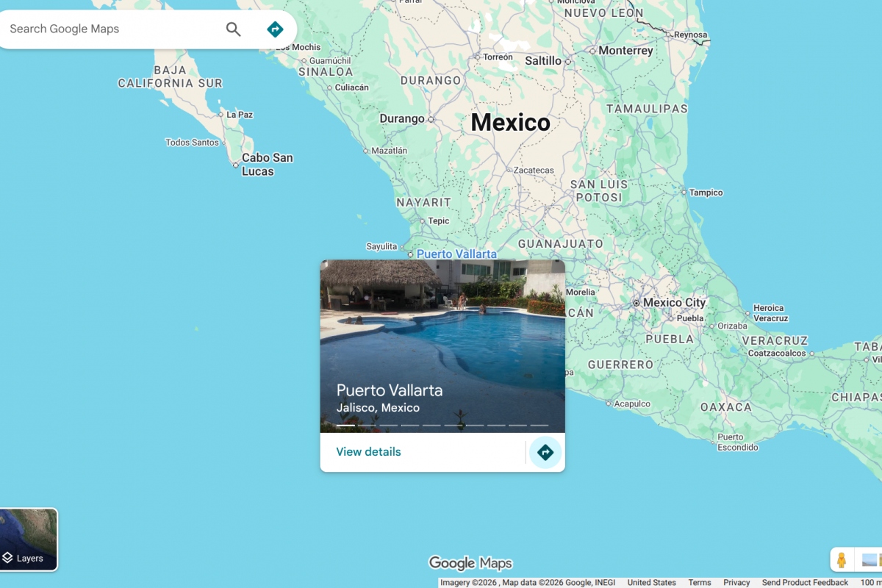Click the Puerto Vallarta location marker
The height and width of the screenshot is (588, 882).
(x=411, y=254)
